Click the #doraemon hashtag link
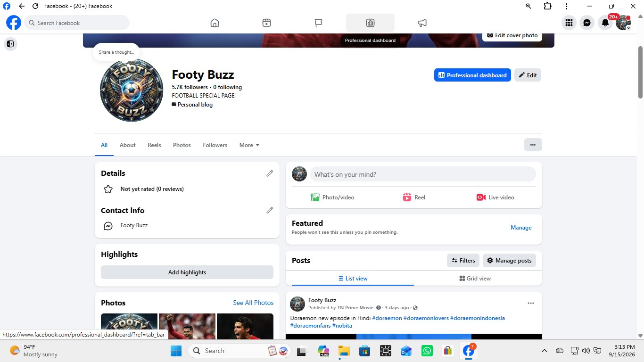The width and height of the screenshot is (644, 362). point(387,318)
